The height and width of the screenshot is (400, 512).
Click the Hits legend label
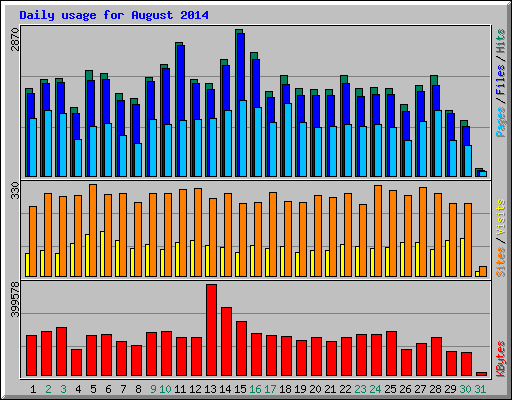point(501,41)
